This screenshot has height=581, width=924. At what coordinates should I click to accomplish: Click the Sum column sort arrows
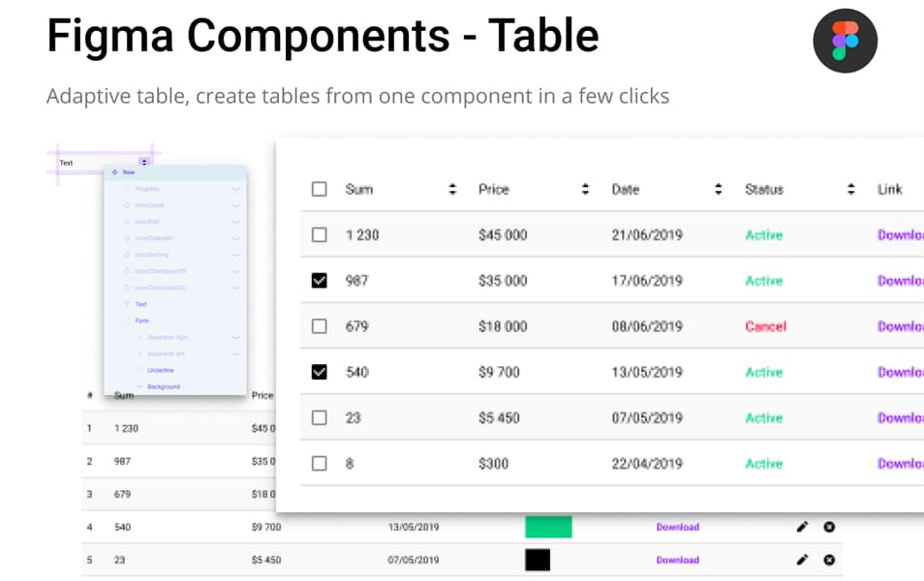click(451, 189)
